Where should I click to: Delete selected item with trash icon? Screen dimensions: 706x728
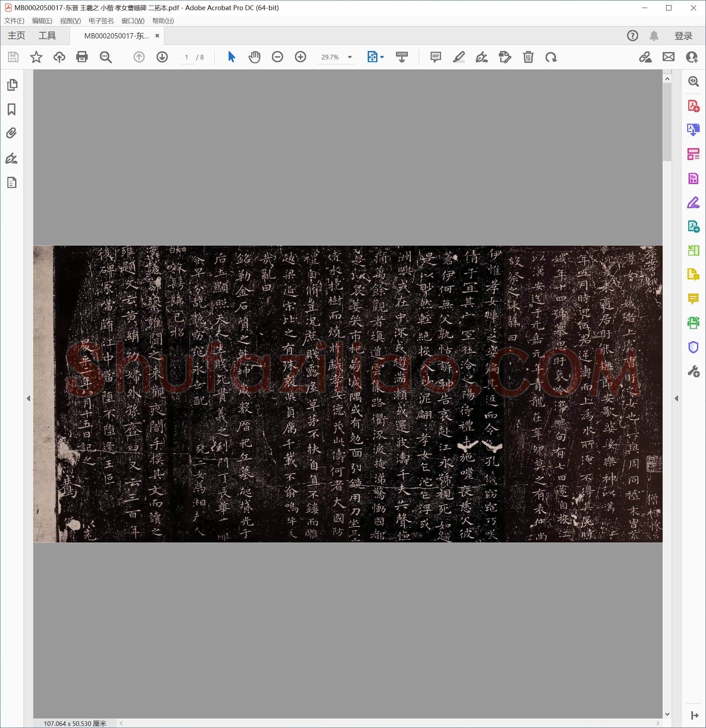528,57
